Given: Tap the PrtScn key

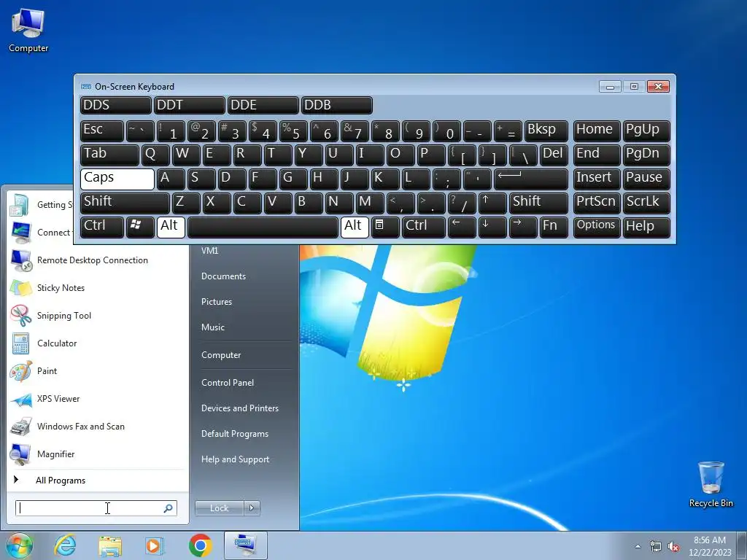Looking at the screenshot, I should tap(597, 203).
